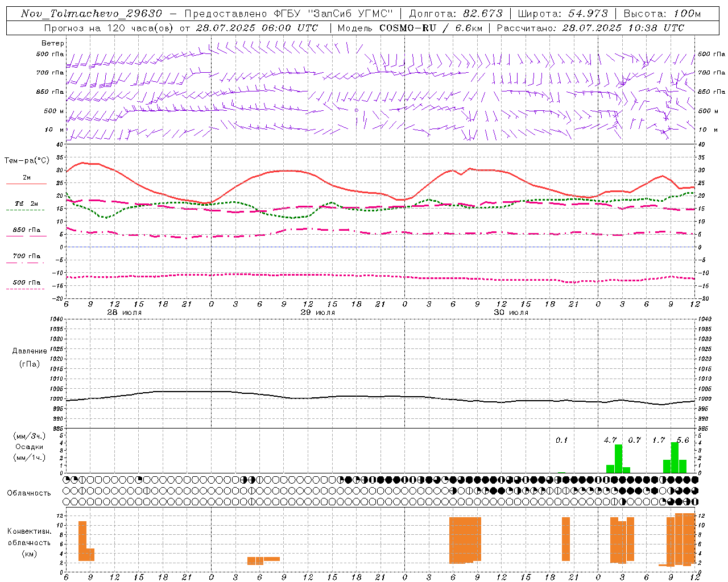Click the 'Давление' pressure panel label
Viewport: 728px width, 582px height.
click(29, 351)
